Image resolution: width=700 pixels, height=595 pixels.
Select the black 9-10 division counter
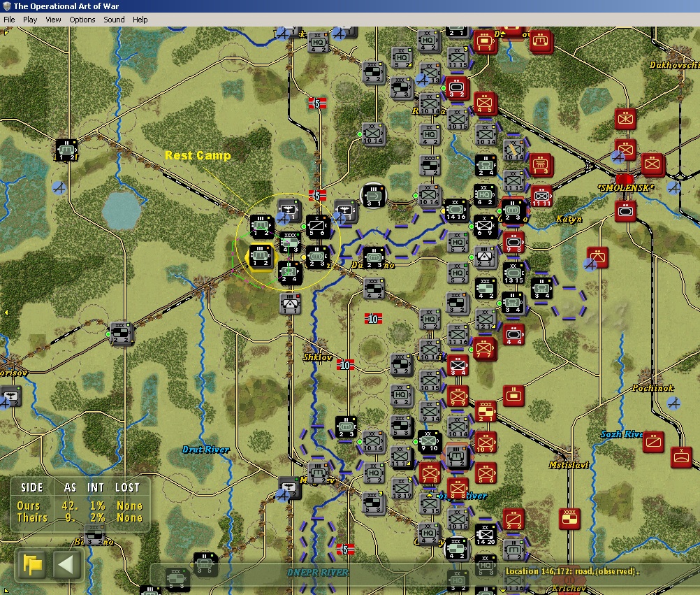point(429,441)
